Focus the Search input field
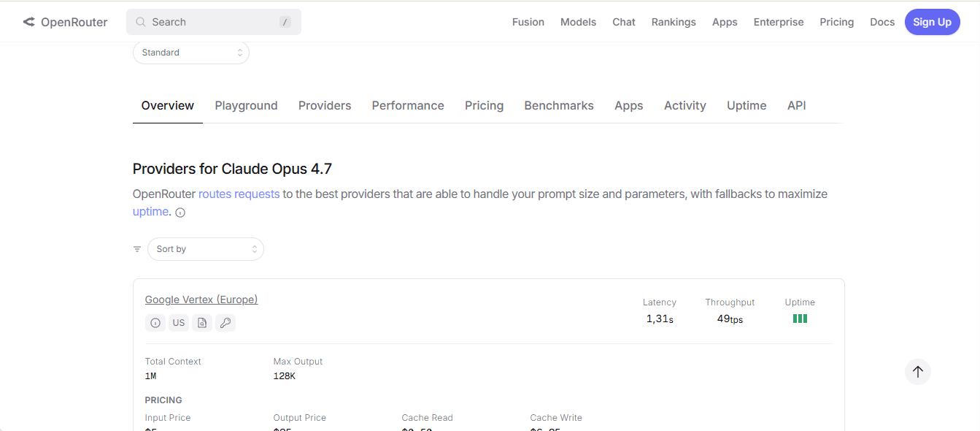Screen dimensions: 980x431 pyautogui.click(x=214, y=22)
